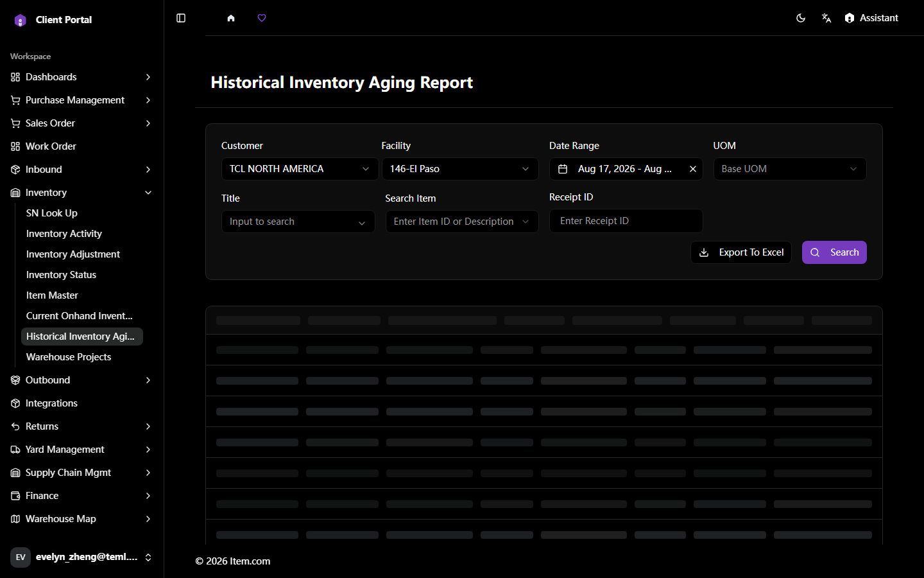Click the EV user avatar
The height and width of the screenshot is (578, 924).
(x=21, y=557)
